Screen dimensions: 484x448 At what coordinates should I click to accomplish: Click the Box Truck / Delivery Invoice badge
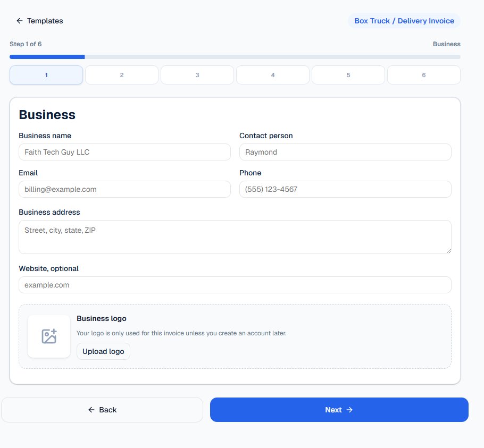click(x=404, y=21)
